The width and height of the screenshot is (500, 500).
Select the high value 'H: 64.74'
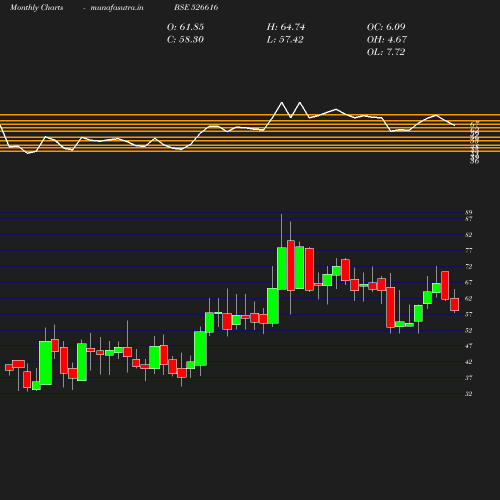(286, 27)
